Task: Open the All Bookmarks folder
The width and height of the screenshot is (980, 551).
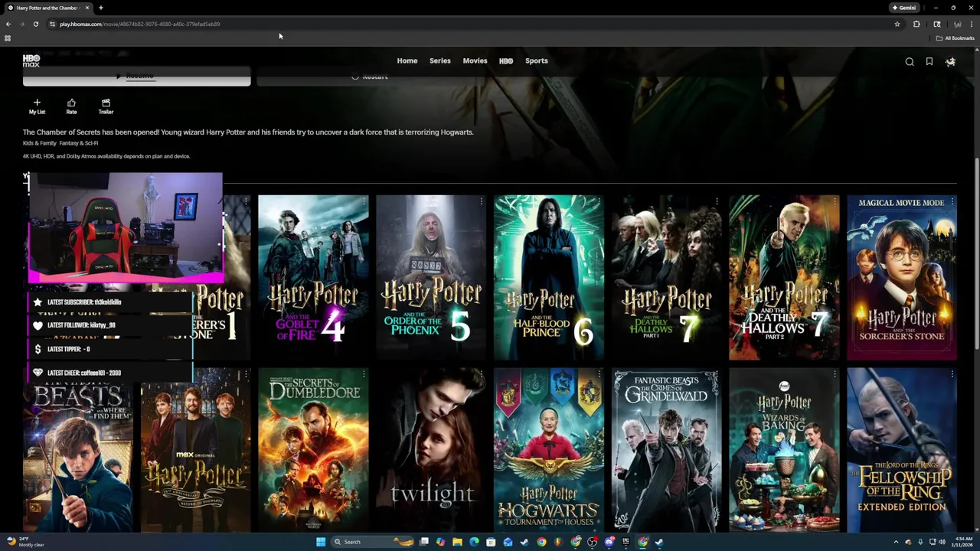Action: coord(955,37)
